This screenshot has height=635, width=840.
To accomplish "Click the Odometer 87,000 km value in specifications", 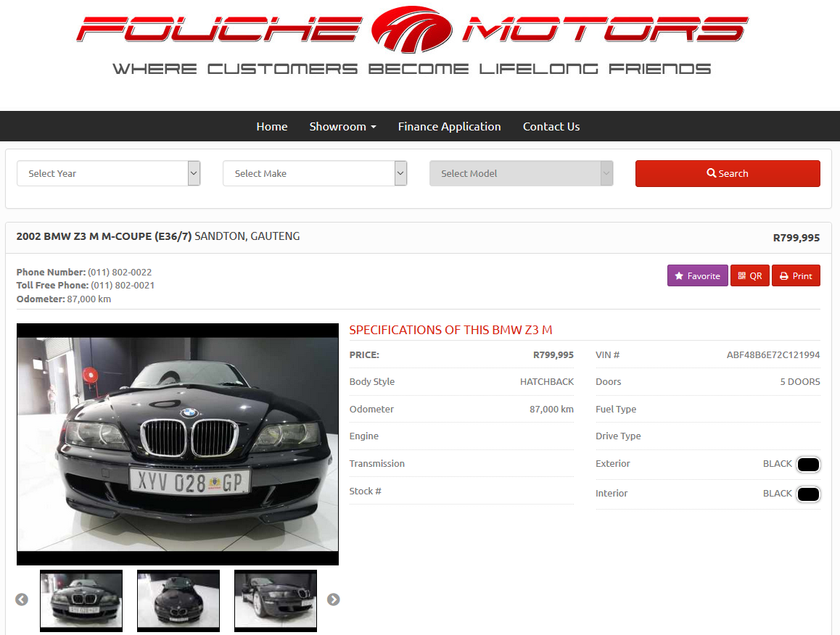I will (552, 409).
